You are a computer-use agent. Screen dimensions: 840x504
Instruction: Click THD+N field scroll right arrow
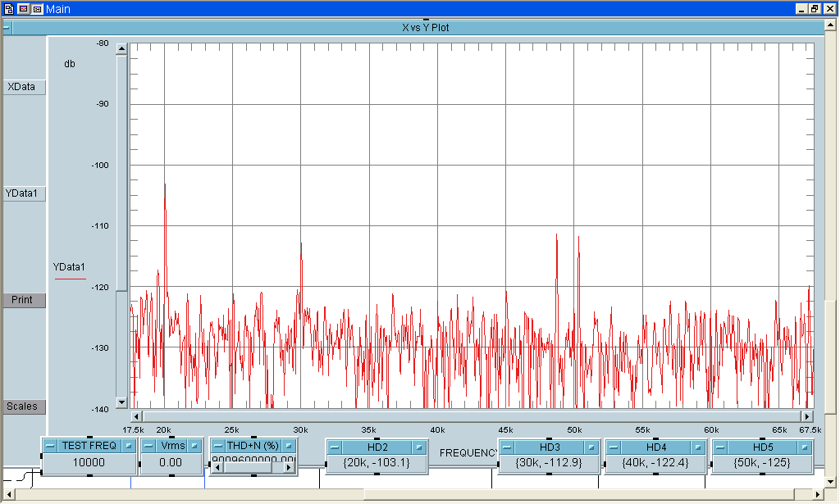pyautogui.click(x=288, y=468)
